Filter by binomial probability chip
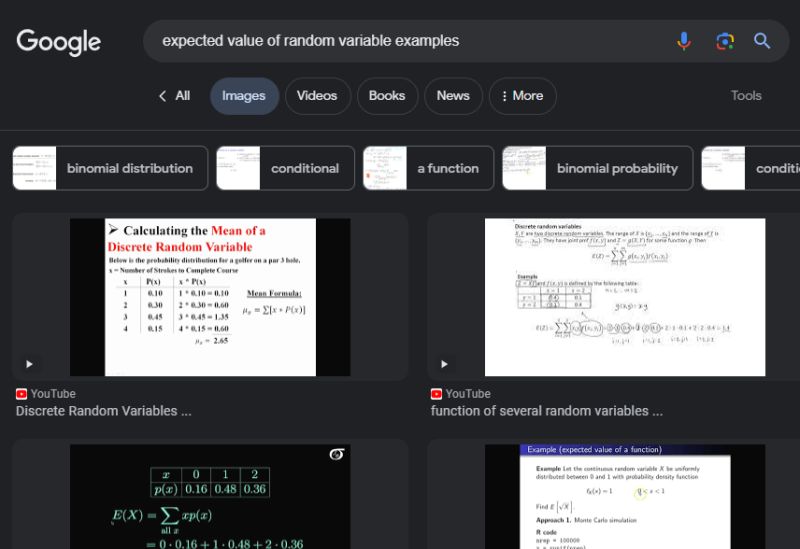Viewport: 800px width, 549px height. click(x=597, y=168)
